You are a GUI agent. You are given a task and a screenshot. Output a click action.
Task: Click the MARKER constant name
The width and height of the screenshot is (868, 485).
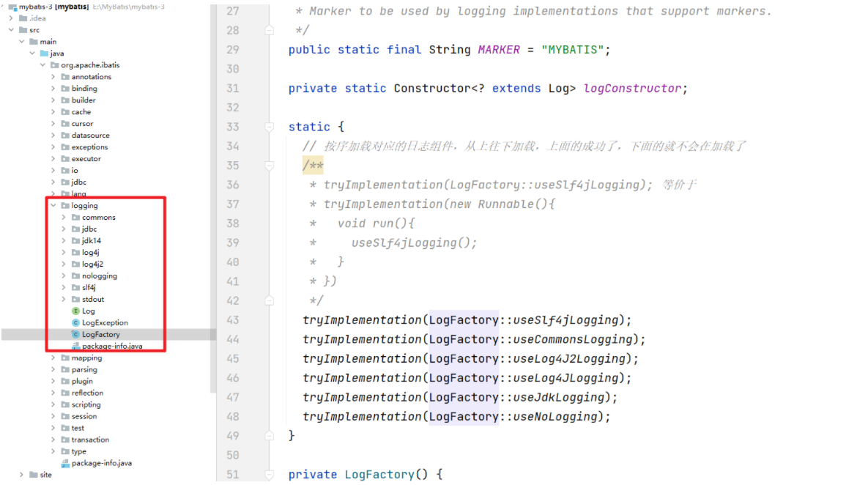click(500, 50)
